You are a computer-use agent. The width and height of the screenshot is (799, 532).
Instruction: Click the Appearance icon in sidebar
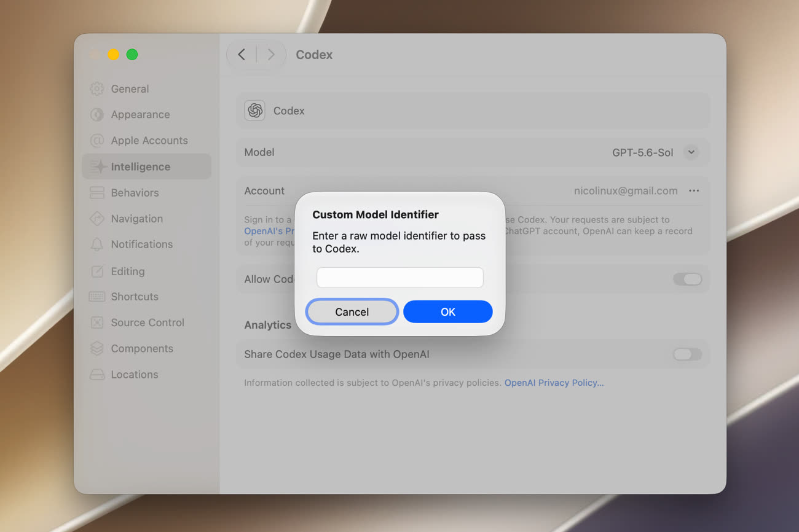[96, 114]
